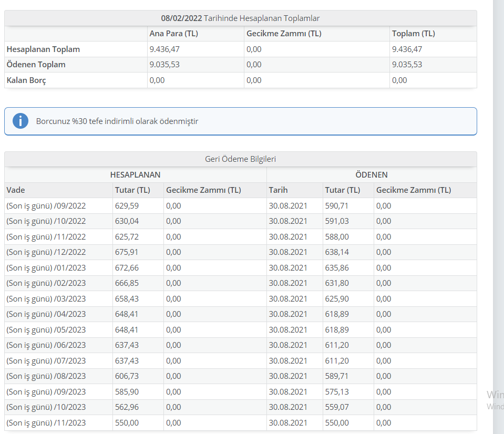The width and height of the screenshot is (504, 434).
Task: Click the Toplam (TL) column header
Action: coord(414,34)
